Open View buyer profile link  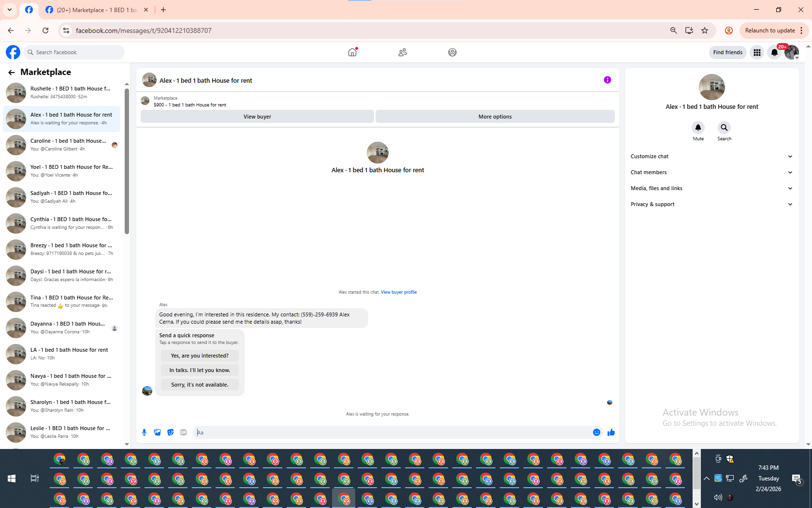[x=399, y=292]
